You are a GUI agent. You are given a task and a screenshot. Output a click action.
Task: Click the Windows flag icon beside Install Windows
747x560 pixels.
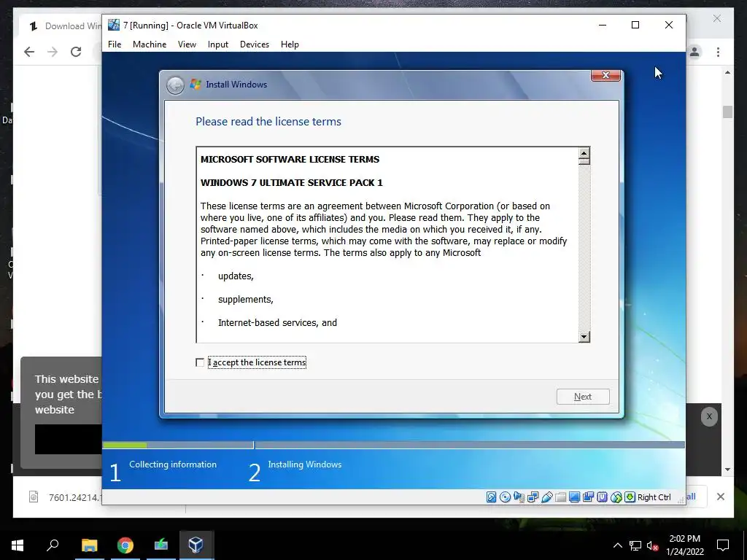[x=196, y=85]
